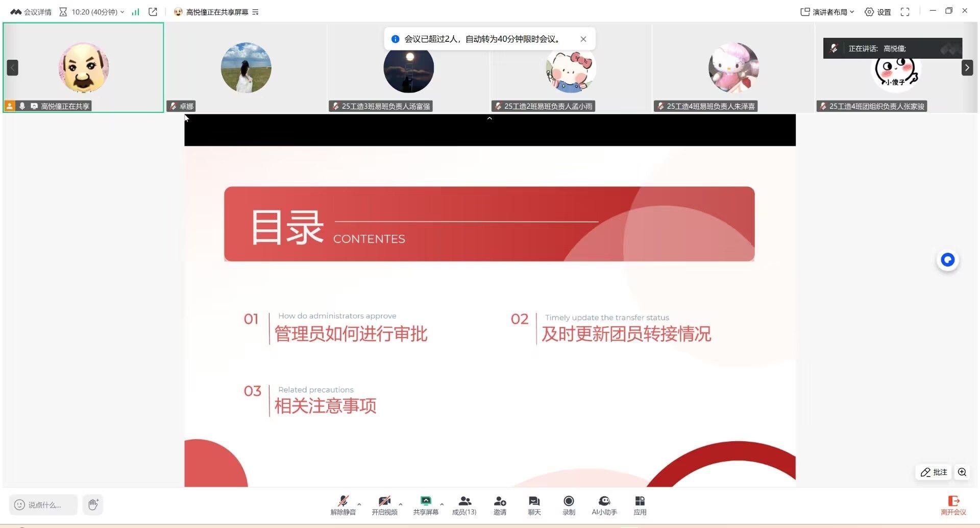Start 录制 recording

point(569,506)
